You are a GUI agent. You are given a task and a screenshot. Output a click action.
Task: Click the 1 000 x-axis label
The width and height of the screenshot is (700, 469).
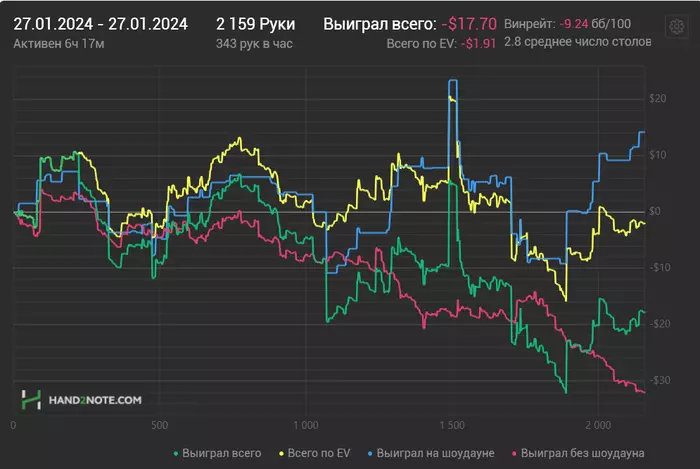coord(306,425)
